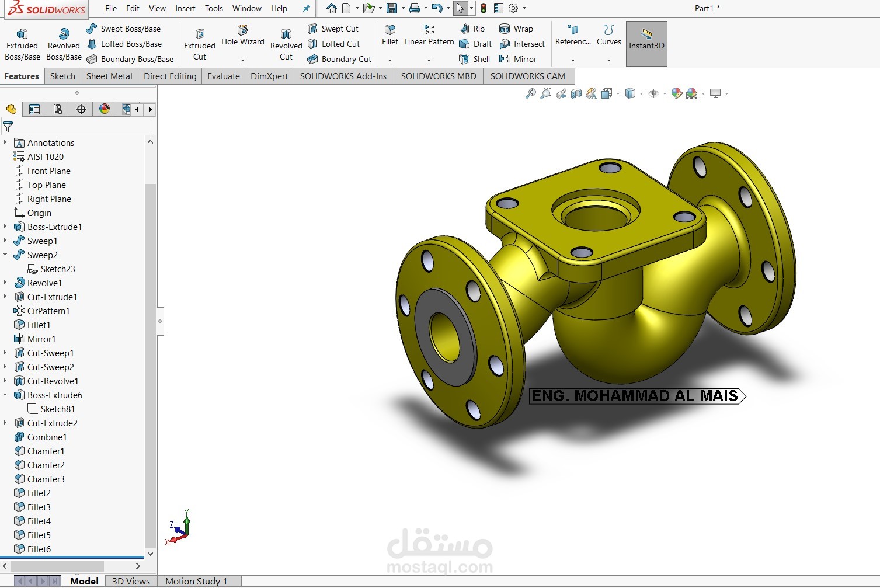
Task: Toggle Instant3D on or off
Action: [x=646, y=43]
